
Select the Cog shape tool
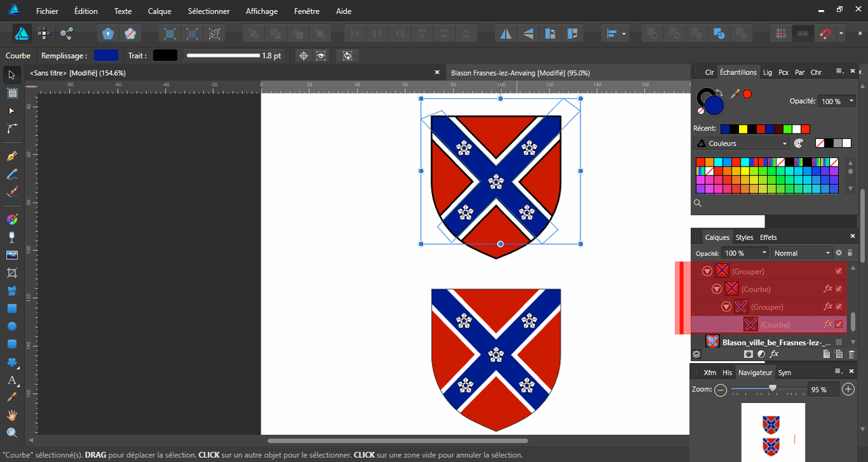12,362
